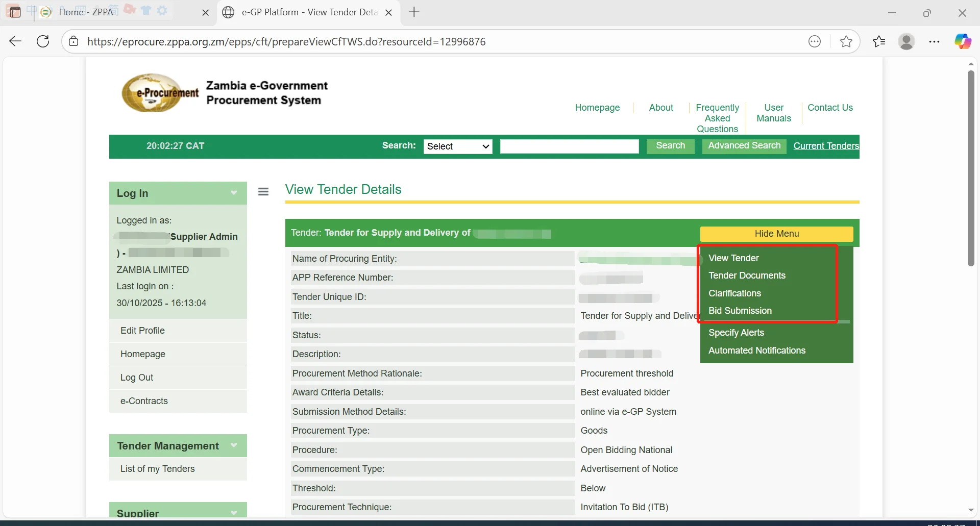
Task: Close the Home - ZPPA tab
Action: coord(206,13)
